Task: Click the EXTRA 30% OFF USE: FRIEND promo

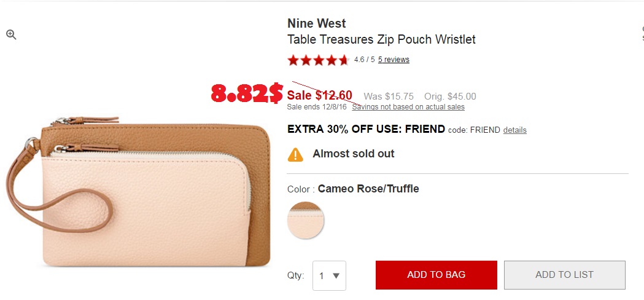Action: [x=366, y=129]
